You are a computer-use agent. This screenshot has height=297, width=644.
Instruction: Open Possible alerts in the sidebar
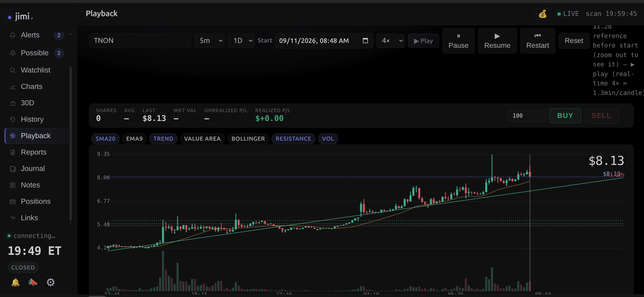37,53
